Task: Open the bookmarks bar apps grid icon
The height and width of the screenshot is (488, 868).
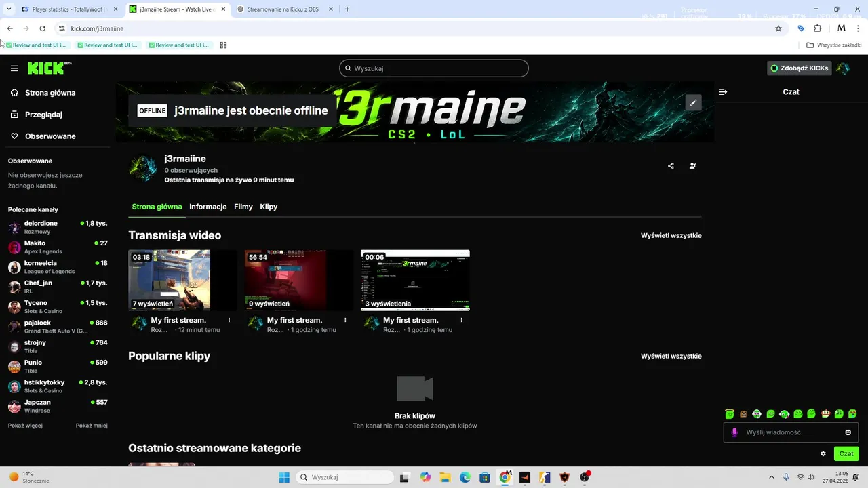Action: [223, 45]
